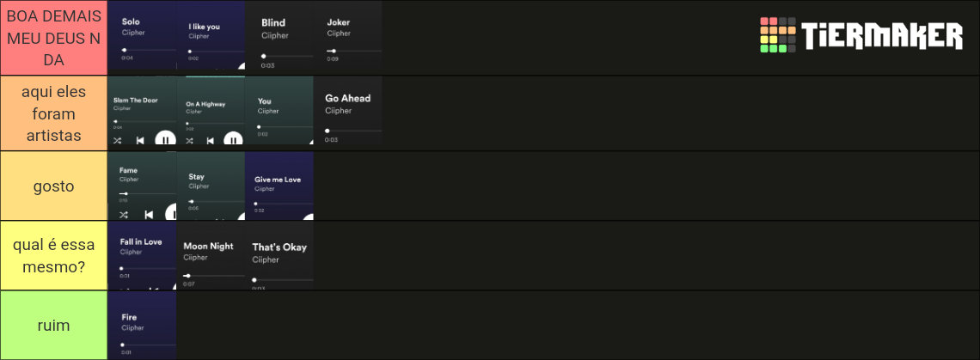Click the Joker progress slider
980x360 pixels.
[354, 51]
